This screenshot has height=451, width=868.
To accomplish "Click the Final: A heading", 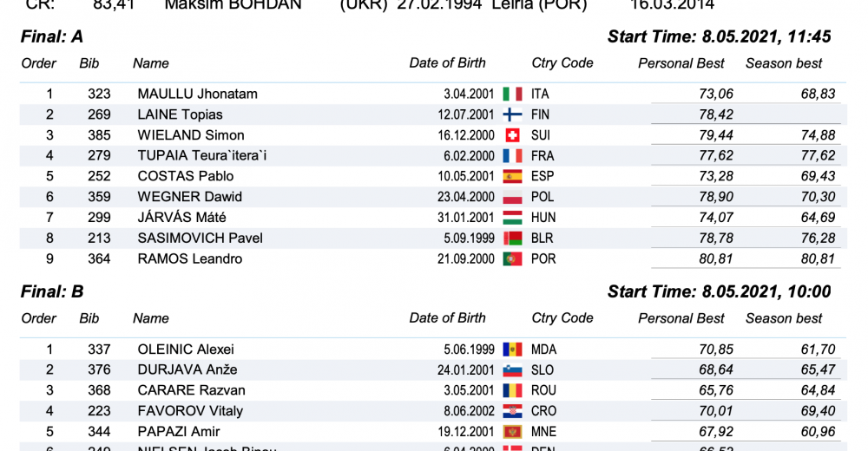I will click(52, 36).
